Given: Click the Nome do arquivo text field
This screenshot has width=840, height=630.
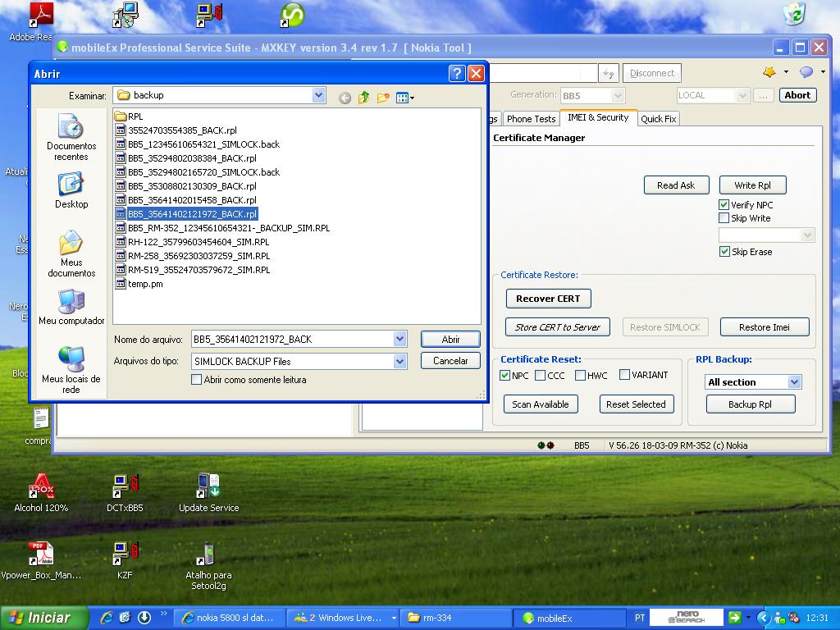Looking at the screenshot, I should coord(293,339).
